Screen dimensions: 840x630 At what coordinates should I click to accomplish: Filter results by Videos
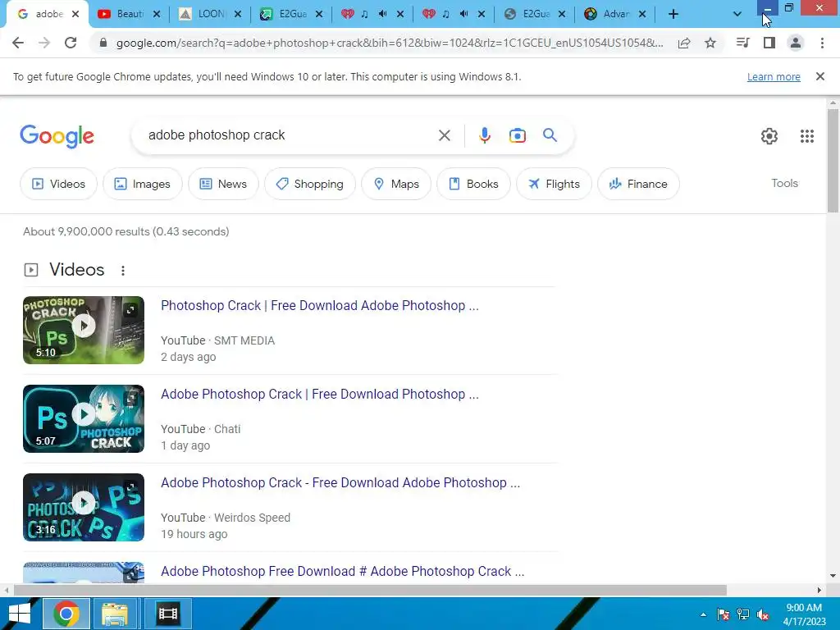point(58,184)
